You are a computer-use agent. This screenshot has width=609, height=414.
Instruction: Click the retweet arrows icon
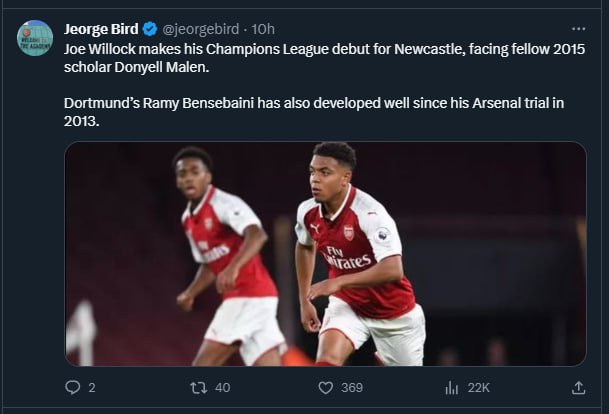coord(197,387)
